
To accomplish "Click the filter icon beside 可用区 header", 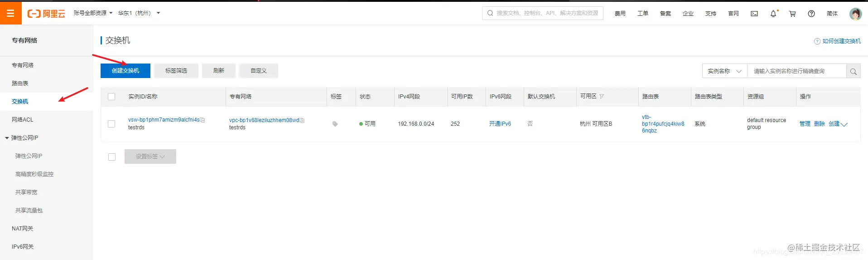I will click(602, 96).
